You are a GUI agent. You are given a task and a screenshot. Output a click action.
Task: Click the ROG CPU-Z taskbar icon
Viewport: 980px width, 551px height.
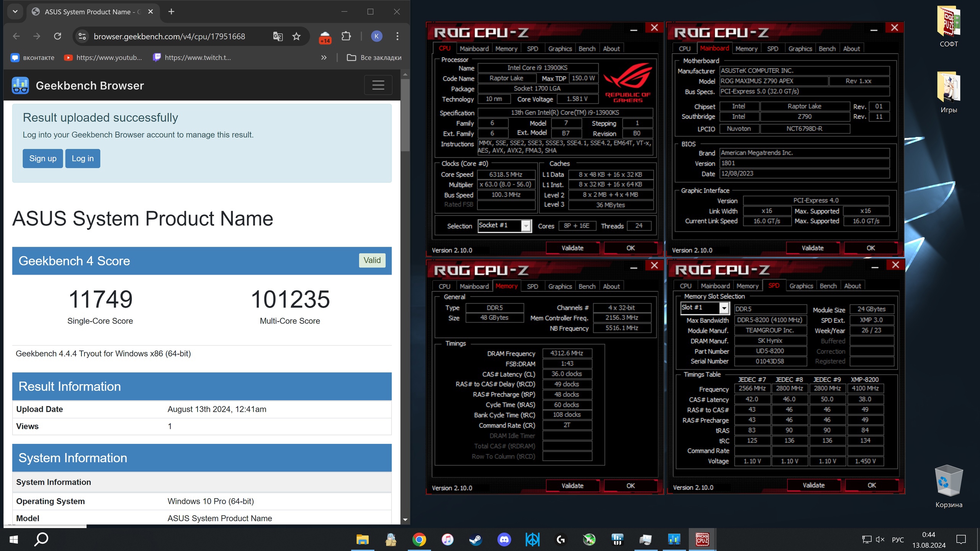(702, 540)
